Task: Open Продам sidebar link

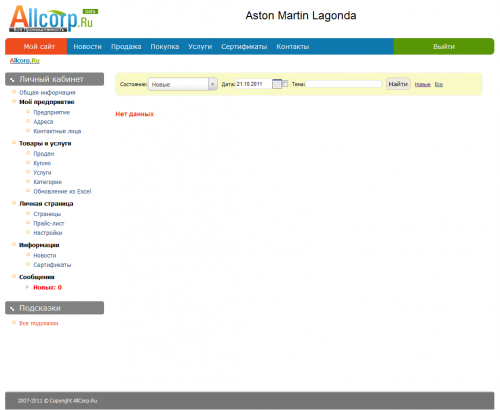Action: pyautogui.click(x=44, y=154)
